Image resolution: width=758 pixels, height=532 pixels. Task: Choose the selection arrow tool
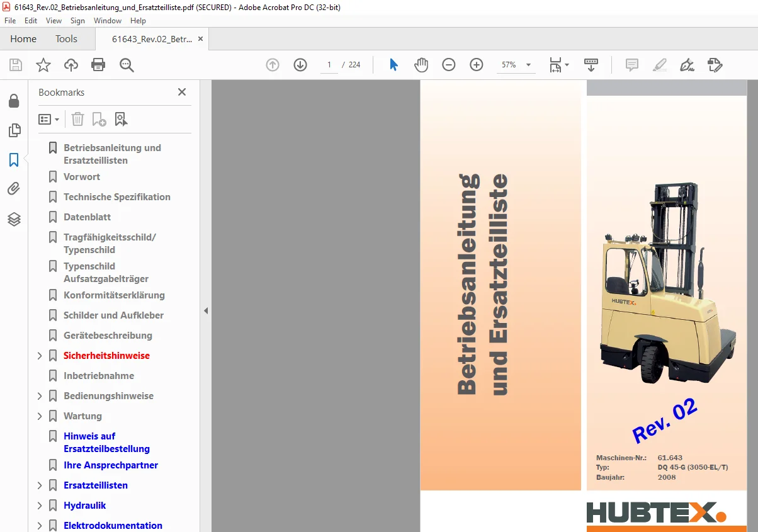[x=393, y=65]
